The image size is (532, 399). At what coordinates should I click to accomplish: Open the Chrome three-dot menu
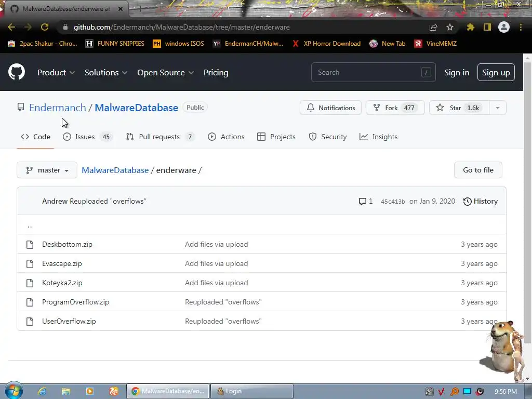pos(521,27)
